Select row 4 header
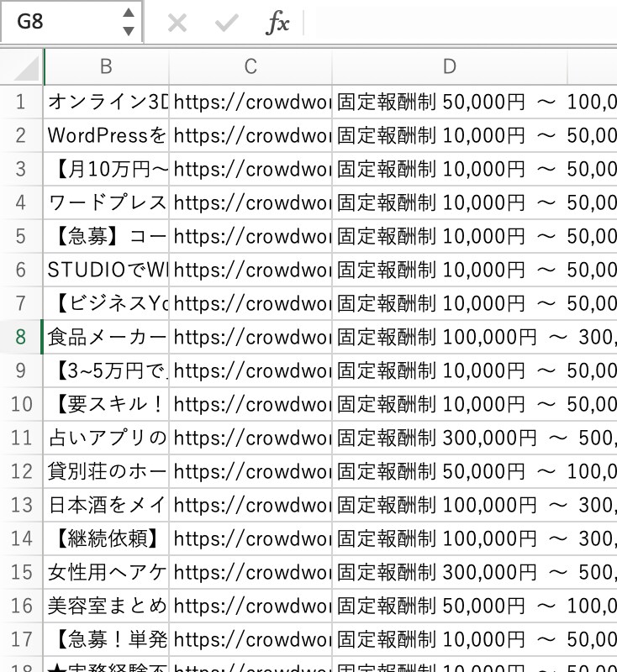 (x=21, y=202)
